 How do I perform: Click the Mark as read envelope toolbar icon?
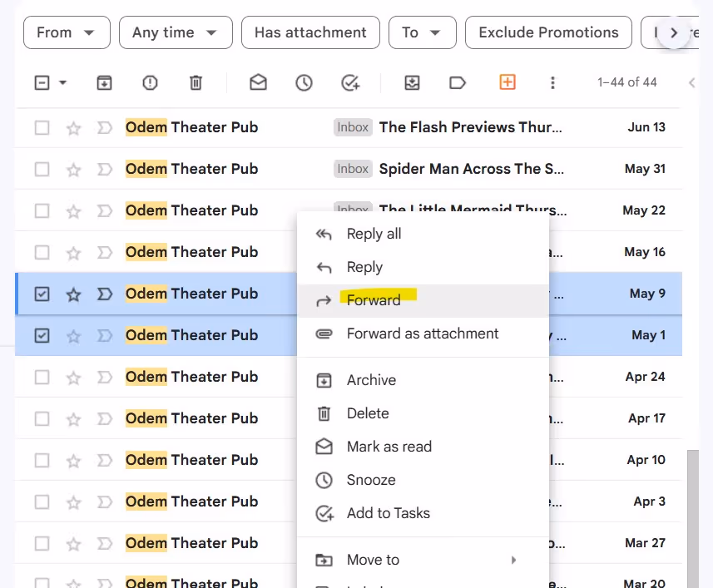(x=258, y=82)
